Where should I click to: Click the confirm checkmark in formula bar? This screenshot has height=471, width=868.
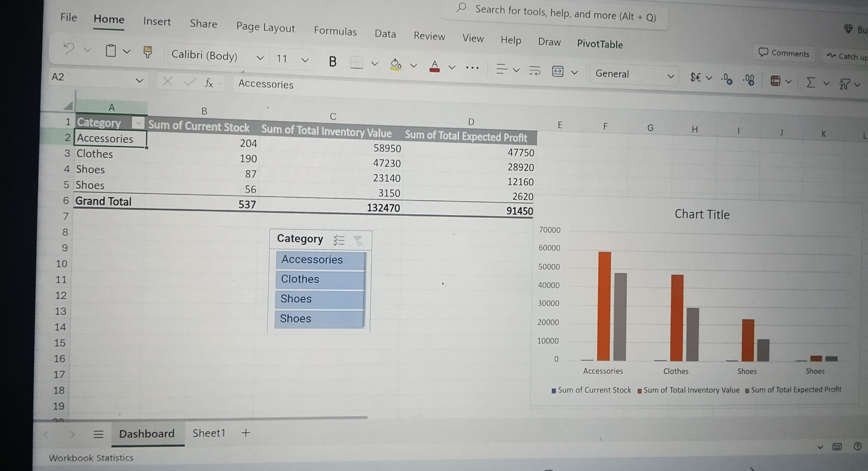click(x=189, y=82)
